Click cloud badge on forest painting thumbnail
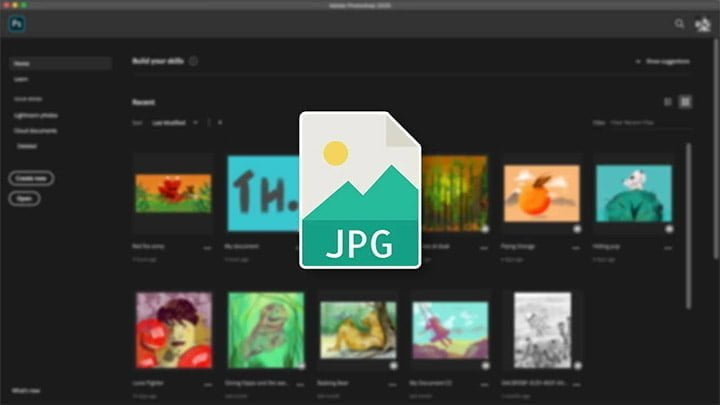Screen dimensions: 720x405 (485, 229)
